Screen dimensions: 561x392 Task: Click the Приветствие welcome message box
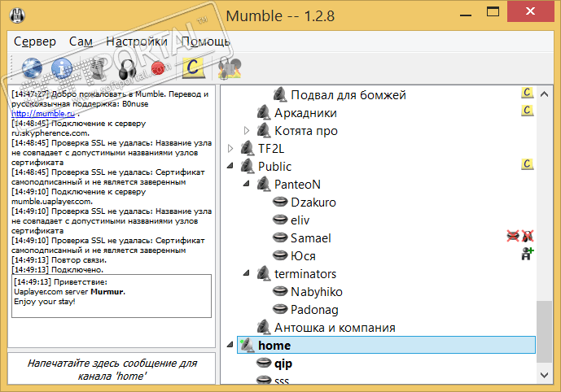[112, 296]
